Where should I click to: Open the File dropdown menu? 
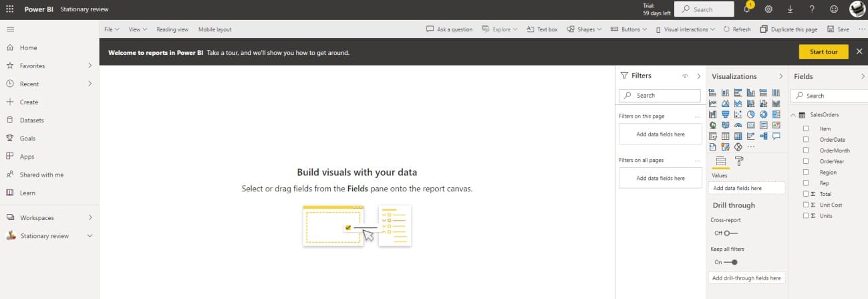point(112,29)
